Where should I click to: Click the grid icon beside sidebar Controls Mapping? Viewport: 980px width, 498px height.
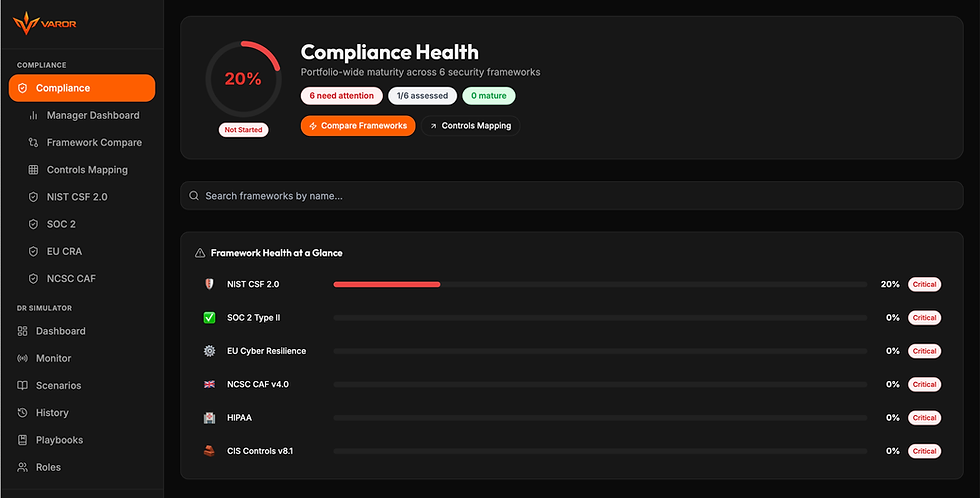coord(34,170)
